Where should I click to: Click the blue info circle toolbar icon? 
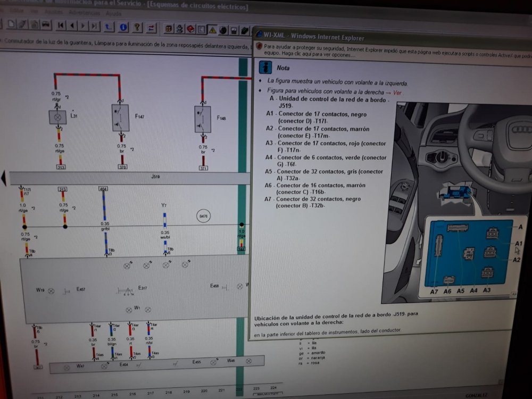pos(123,27)
